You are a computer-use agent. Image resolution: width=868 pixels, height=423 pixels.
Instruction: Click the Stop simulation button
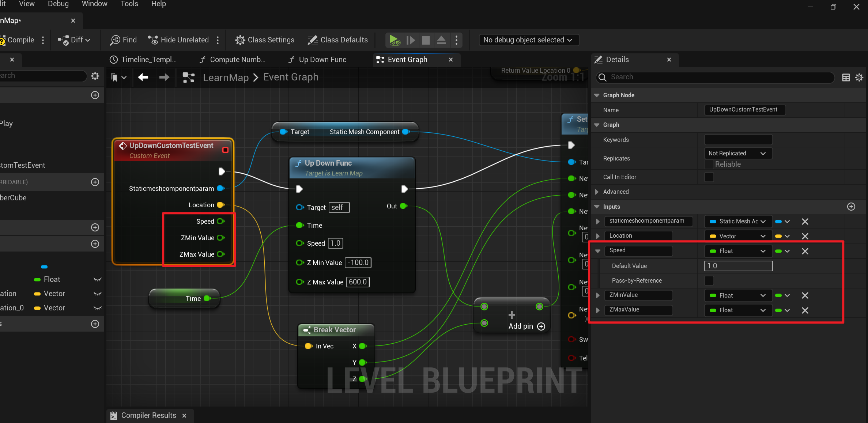coord(426,40)
